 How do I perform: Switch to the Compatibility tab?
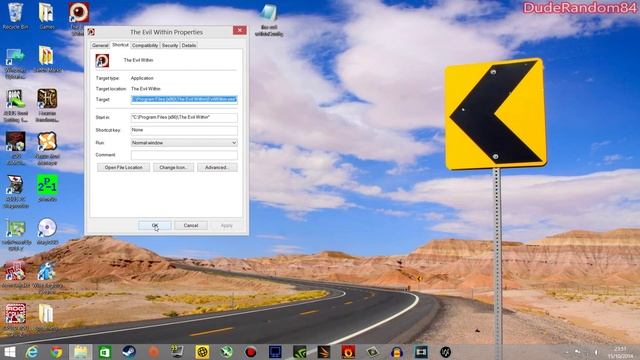145,45
